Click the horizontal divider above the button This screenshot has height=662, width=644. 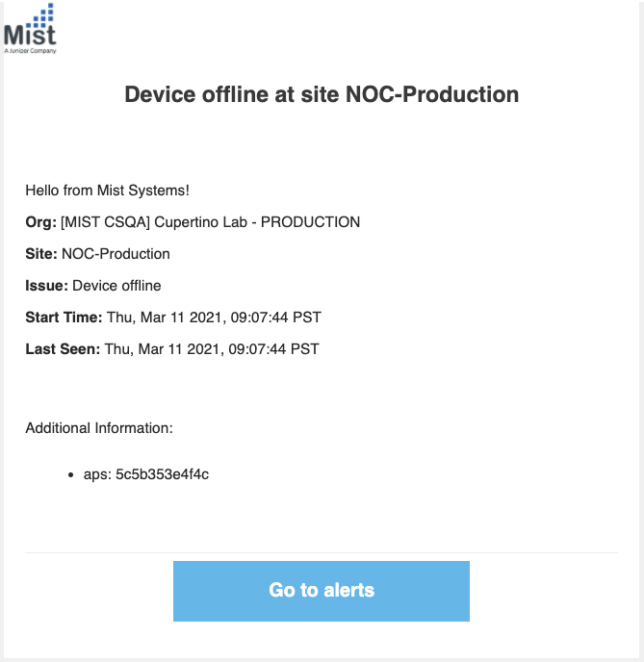(322, 552)
